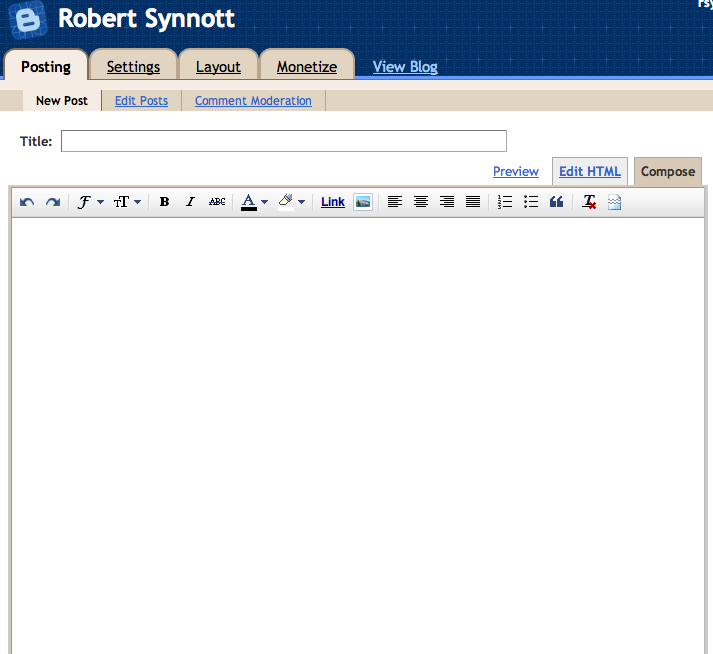The width and height of the screenshot is (713, 654).
Task: Switch to Compose mode
Action: coord(668,171)
